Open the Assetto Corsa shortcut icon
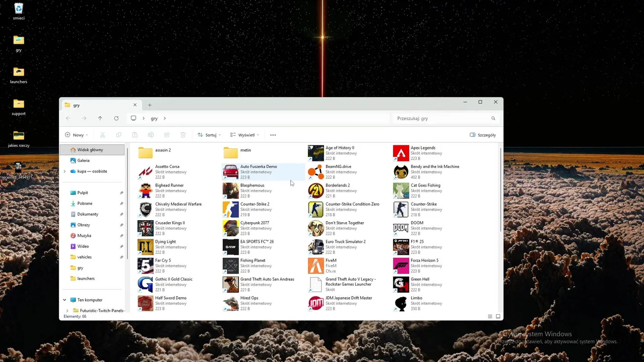The height and width of the screenshot is (362, 644). [x=145, y=172]
